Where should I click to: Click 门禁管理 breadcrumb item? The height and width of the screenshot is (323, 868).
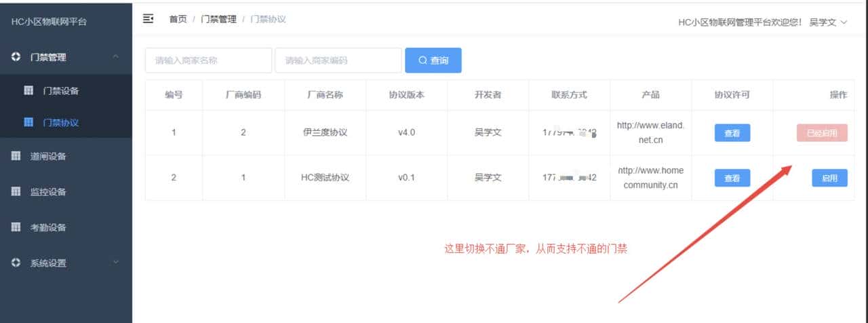[218, 19]
